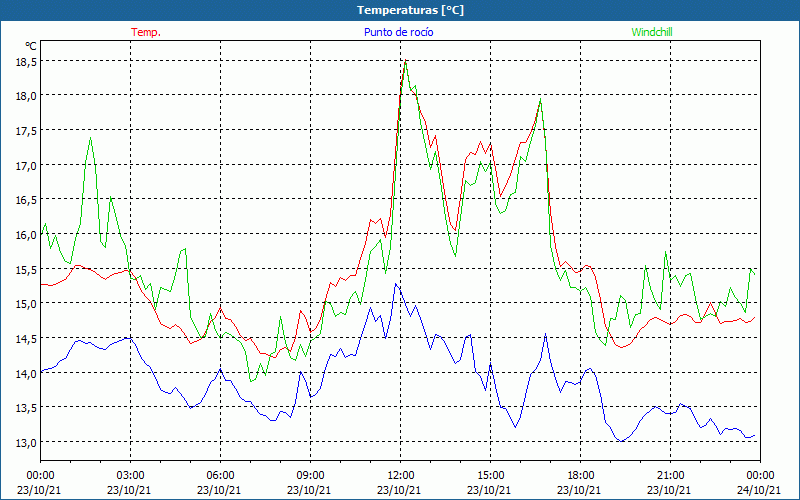Click the '06:00' time axis label
Viewport: 800px width, 500px height.
click(220, 475)
